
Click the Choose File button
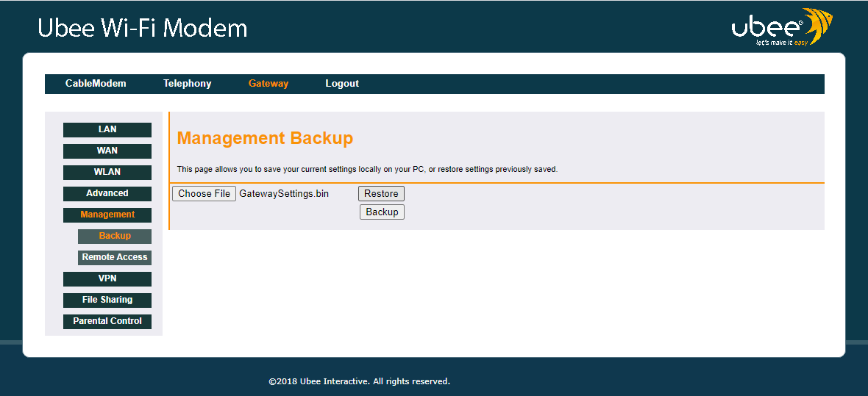click(x=204, y=193)
